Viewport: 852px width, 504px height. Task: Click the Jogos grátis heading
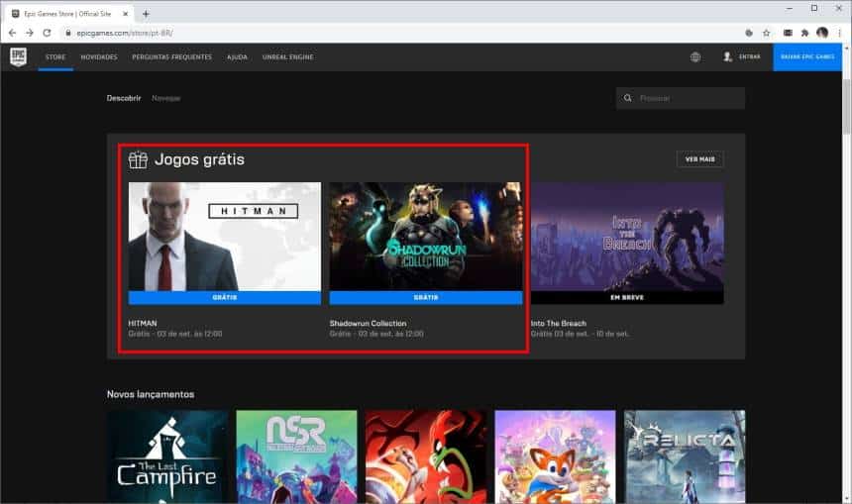click(199, 159)
